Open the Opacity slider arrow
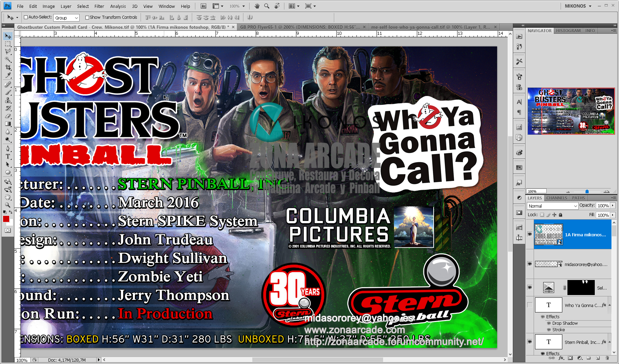The width and height of the screenshot is (619, 364). (x=613, y=206)
